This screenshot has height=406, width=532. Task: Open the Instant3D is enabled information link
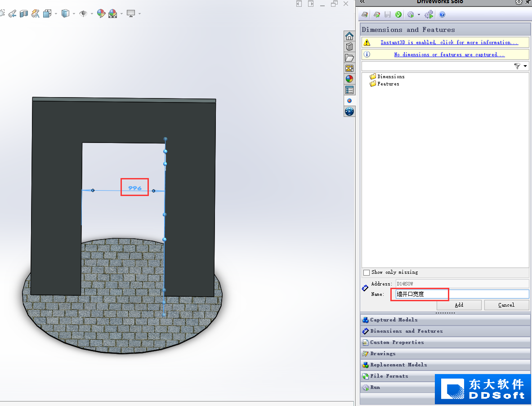pos(449,42)
